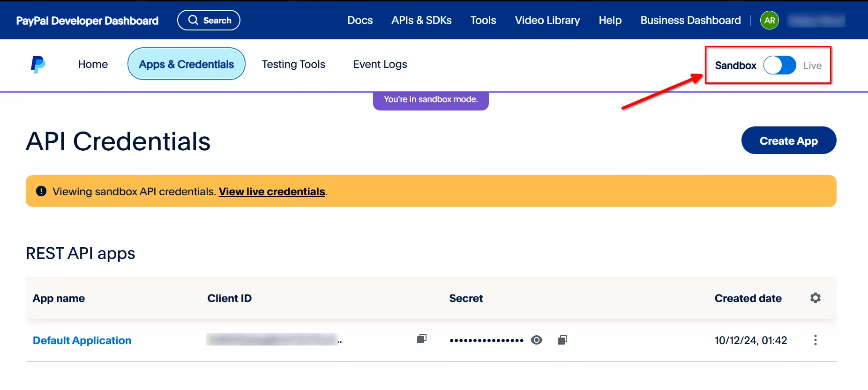Follow the View live credentials link

pos(272,191)
